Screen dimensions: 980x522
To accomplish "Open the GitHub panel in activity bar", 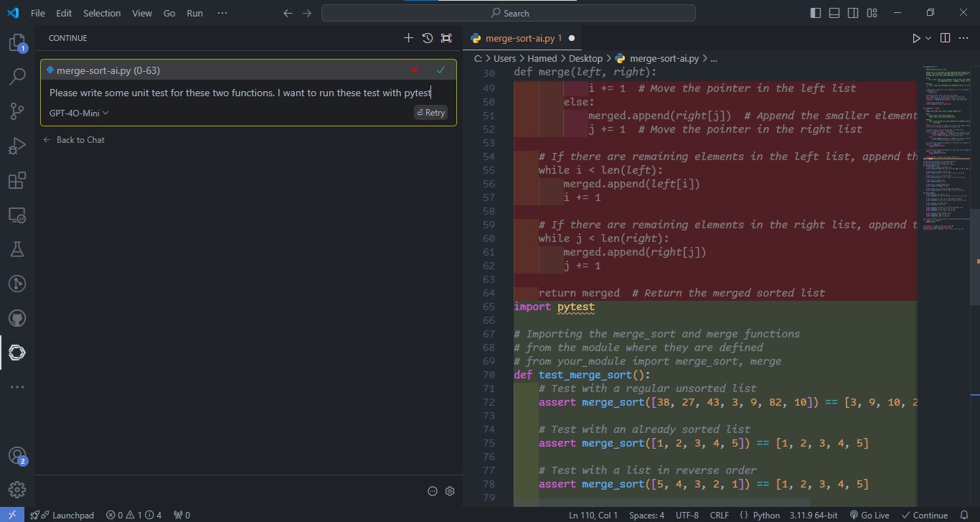I will point(17,317).
